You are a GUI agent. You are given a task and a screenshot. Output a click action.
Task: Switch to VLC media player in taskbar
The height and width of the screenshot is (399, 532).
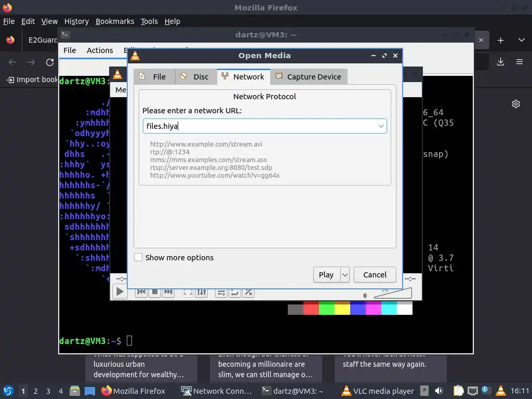[377, 391]
